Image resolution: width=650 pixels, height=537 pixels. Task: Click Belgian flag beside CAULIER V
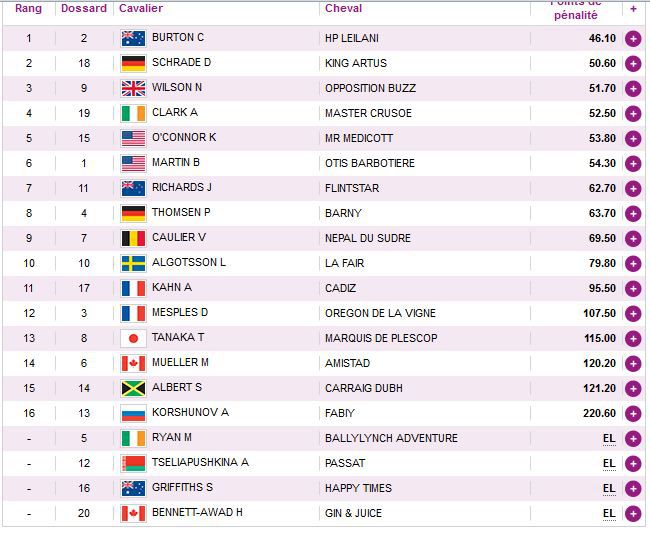[133, 238]
